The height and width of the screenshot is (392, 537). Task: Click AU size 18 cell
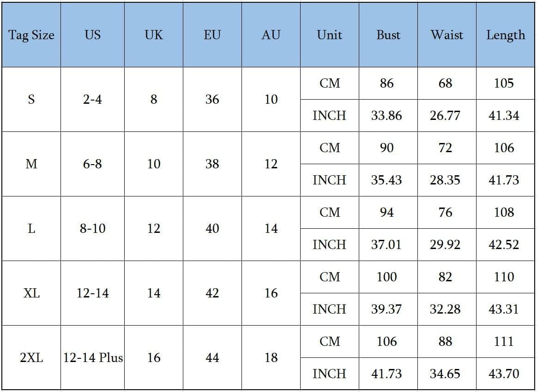[271, 357]
